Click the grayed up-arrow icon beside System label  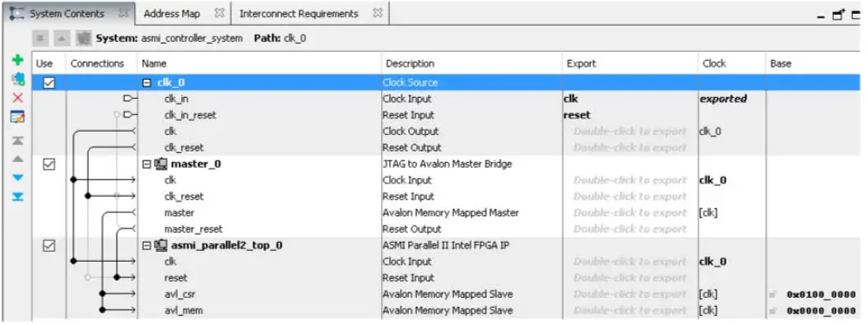62,38
